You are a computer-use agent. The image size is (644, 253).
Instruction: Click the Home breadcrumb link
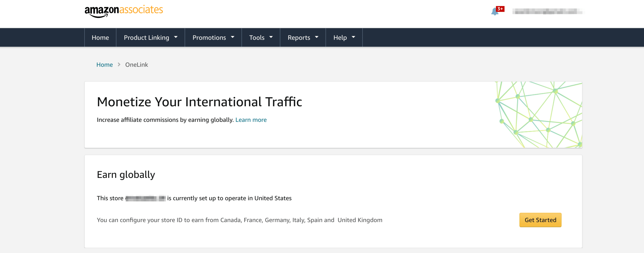[x=104, y=65]
